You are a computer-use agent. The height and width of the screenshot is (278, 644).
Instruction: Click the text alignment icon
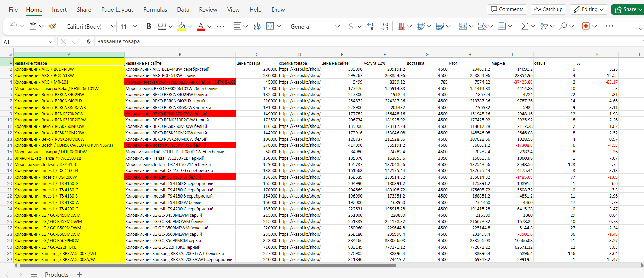point(237,26)
